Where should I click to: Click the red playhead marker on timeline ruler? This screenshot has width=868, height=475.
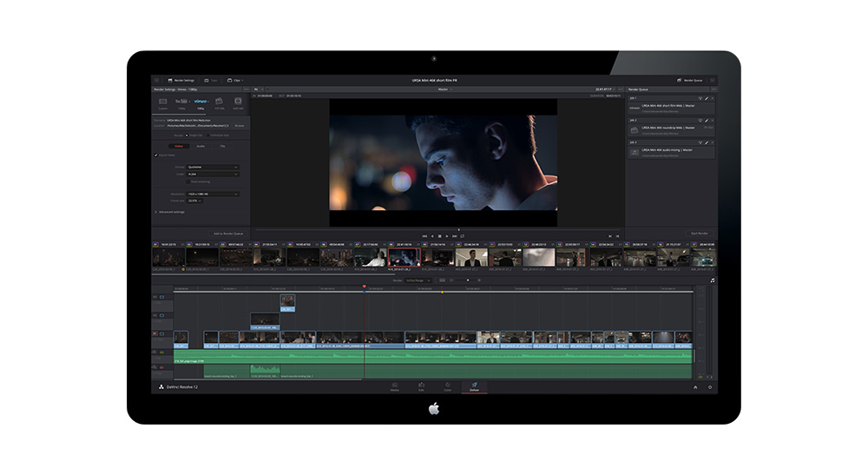point(365,287)
